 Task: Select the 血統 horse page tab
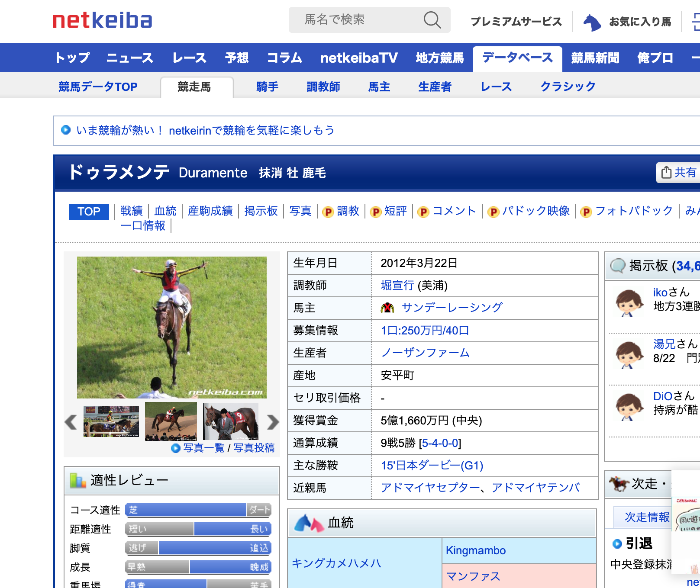click(165, 211)
